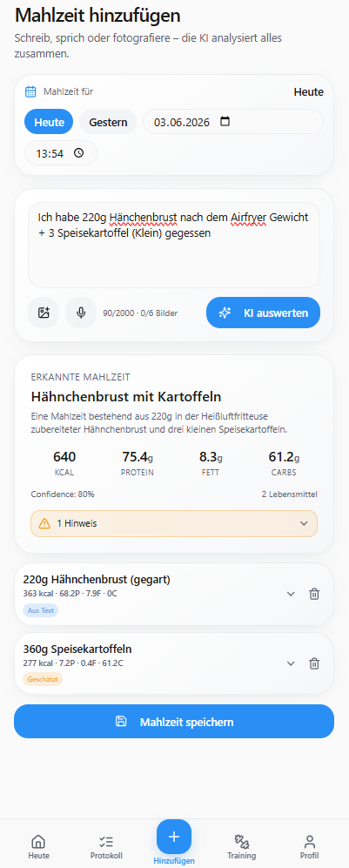Delete the Hähnchenbrust item with trash icon

[314, 594]
